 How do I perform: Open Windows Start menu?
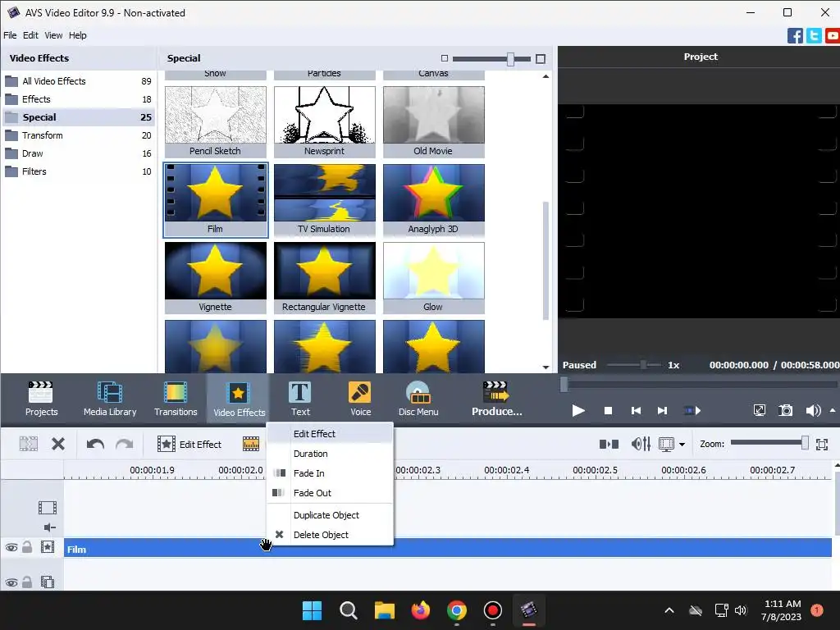pyautogui.click(x=312, y=610)
